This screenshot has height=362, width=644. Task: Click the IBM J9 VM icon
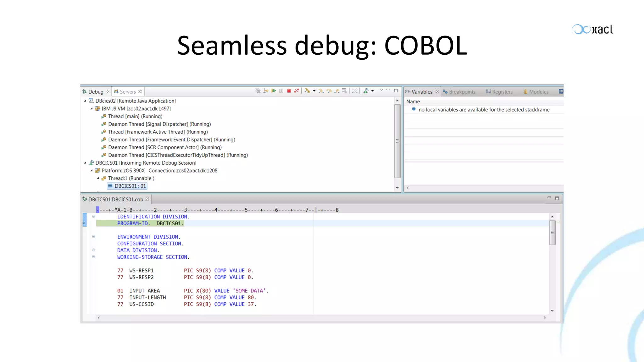pos(97,108)
